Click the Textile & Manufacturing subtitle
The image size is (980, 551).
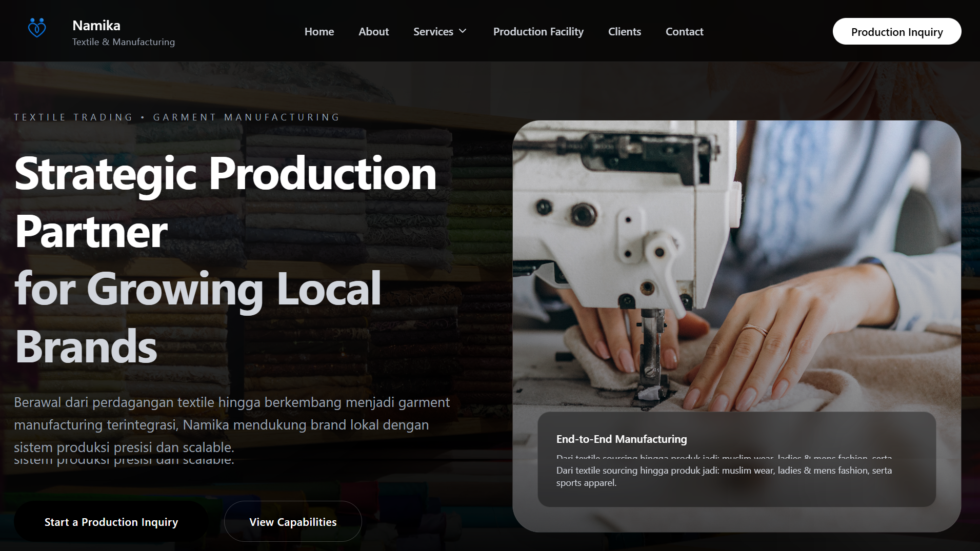(x=124, y=42)
